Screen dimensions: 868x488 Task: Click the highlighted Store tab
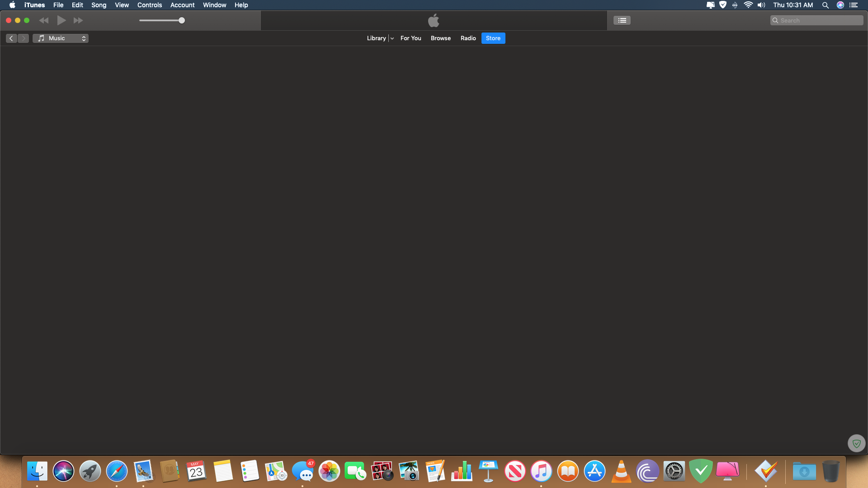(493, 38)
